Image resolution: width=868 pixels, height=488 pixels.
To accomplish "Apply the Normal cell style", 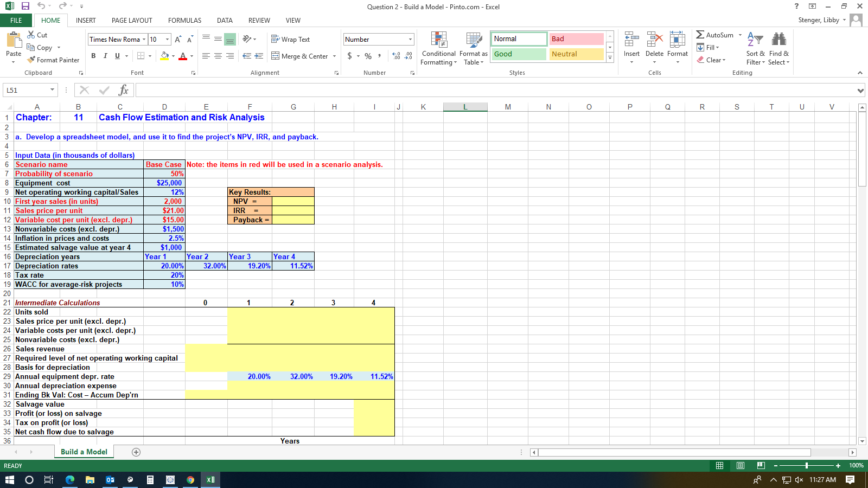I will click(x=519, y=38).
